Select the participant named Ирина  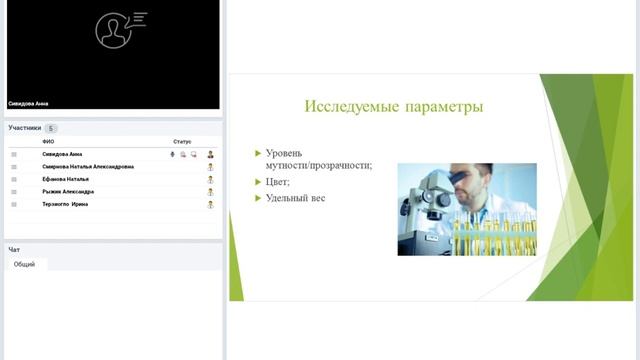[x=65, y=204]
